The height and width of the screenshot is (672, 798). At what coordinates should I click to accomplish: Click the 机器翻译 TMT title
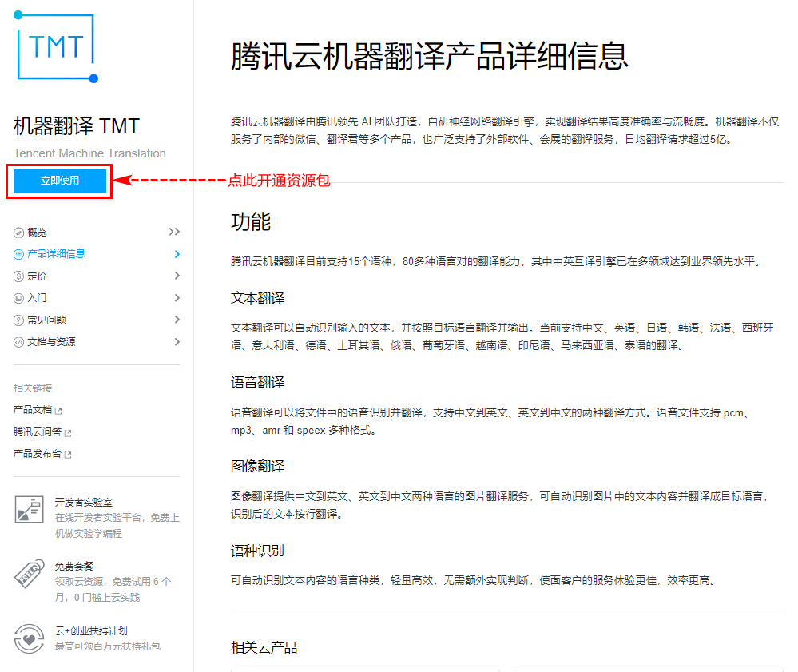[77, 125]
